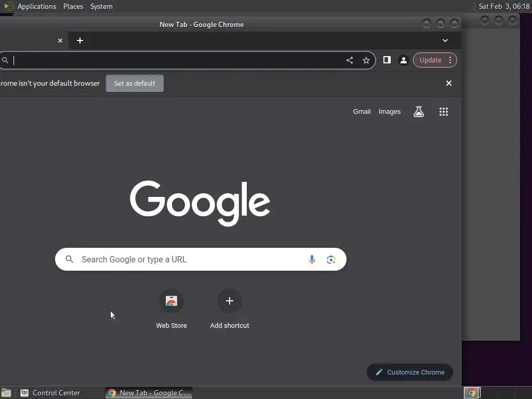
Task: Select New Tab - Google Chrome taskbar entry
Action: tap(149, 393)
